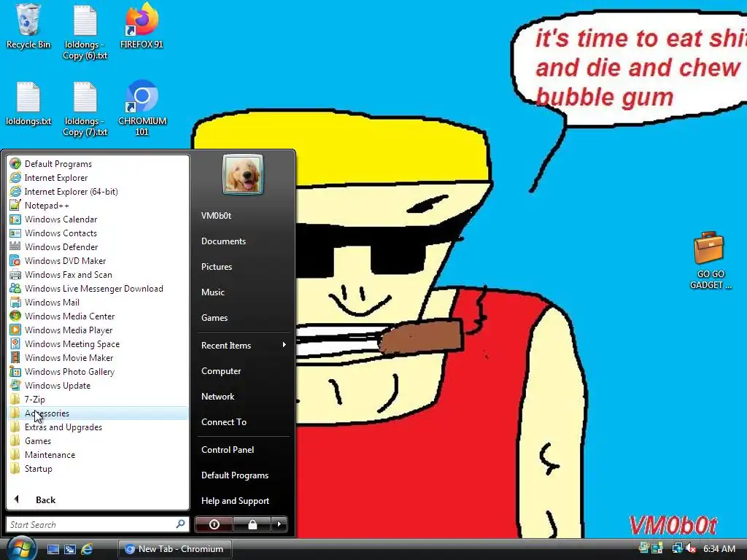The width and height of the screenshot is (747, 560).
Task: Select loldongs - Copy (7).txt file icon
Action: (85, 109)
